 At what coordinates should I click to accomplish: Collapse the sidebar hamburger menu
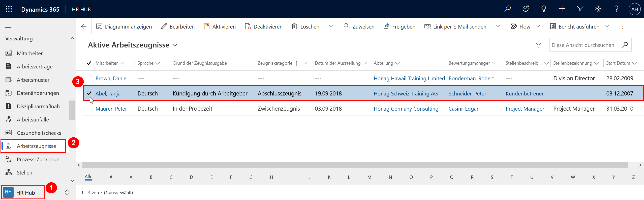coord(8,26)
